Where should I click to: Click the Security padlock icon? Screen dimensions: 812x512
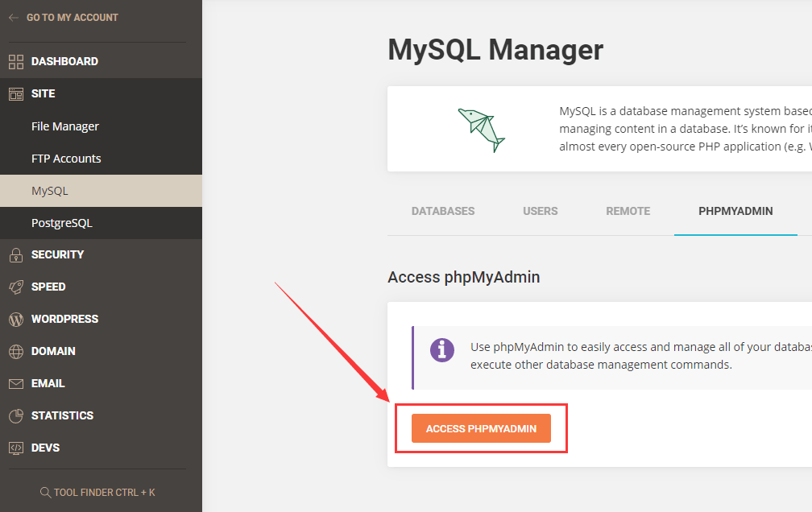[x=16, y=254]
